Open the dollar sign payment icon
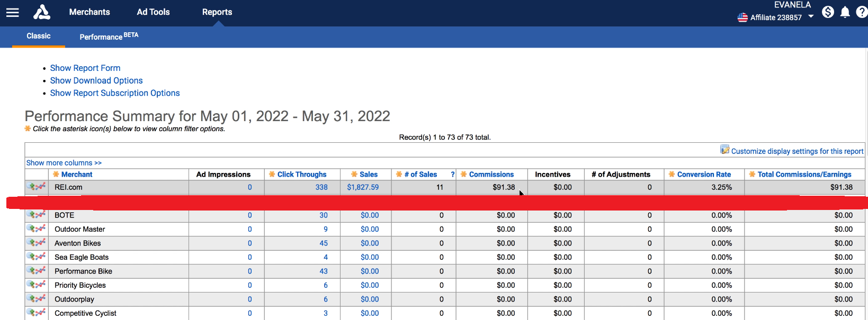 (x=828, y=12)
